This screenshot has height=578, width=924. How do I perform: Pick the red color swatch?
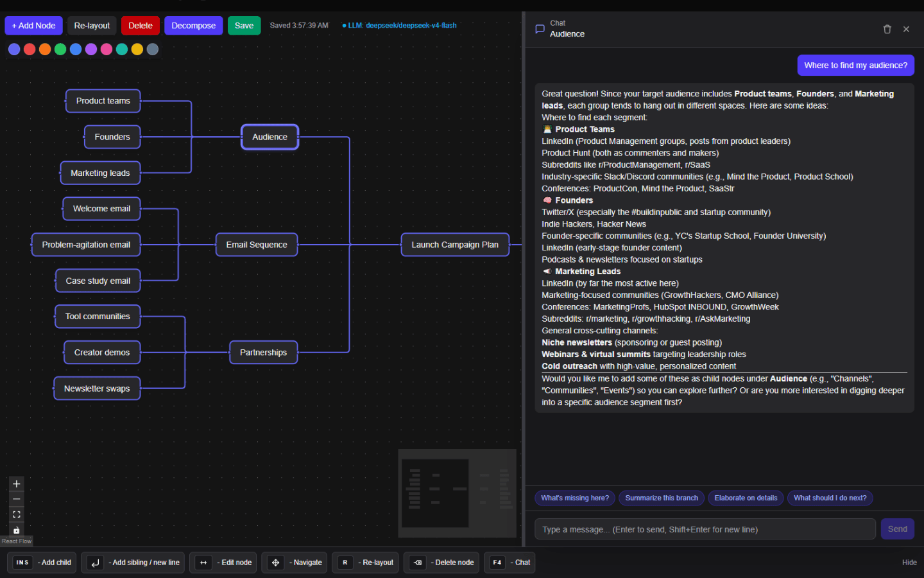pyautogui.click(x=30, y=49)
